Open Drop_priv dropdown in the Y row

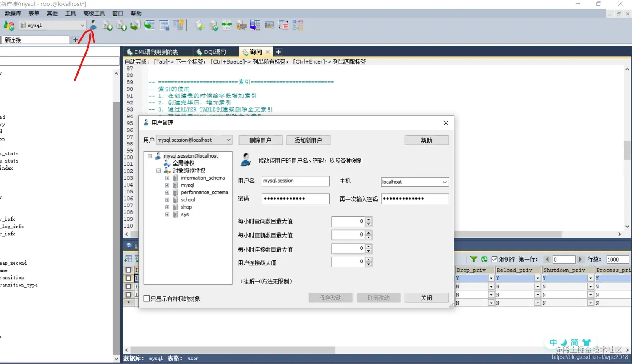(491, 278)
